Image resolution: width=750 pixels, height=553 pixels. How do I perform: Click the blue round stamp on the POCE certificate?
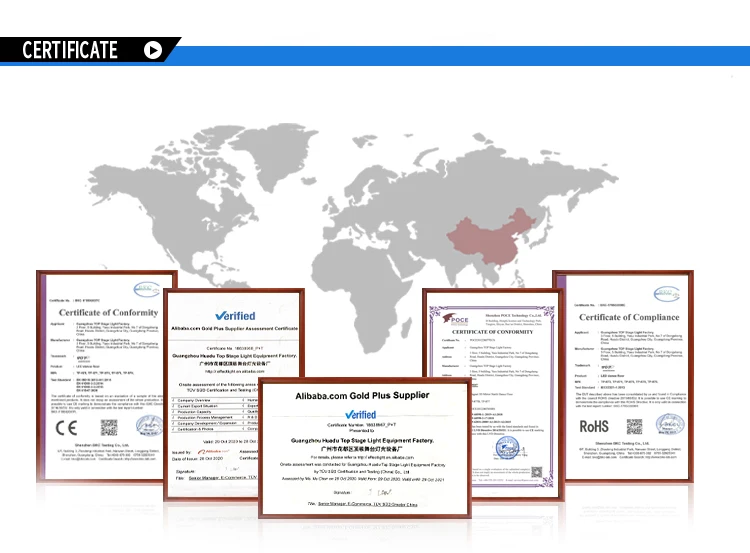(x=507, y=448)
